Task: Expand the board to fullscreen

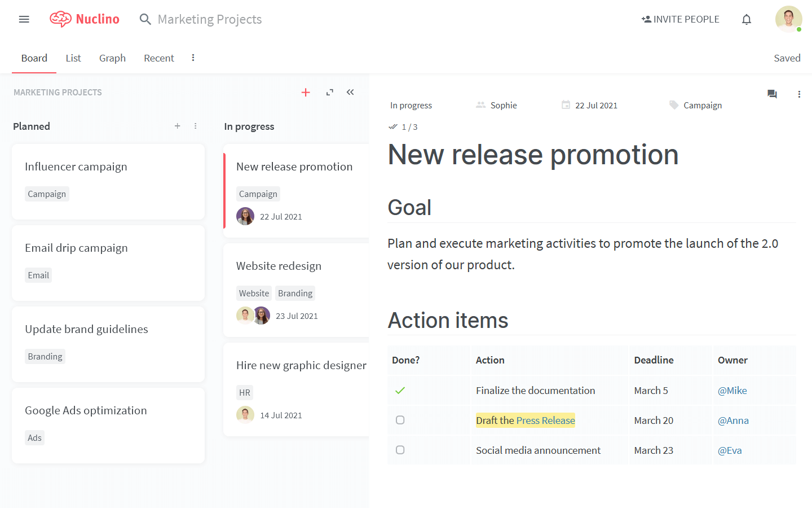Action: (x=330, y=92)
